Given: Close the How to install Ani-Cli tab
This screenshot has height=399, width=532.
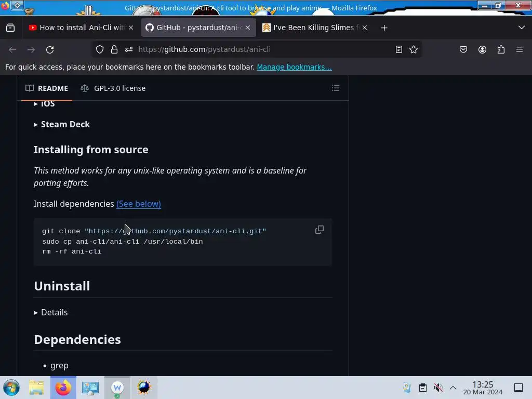Looking at the screenshot, I should [x=131, y=28].
